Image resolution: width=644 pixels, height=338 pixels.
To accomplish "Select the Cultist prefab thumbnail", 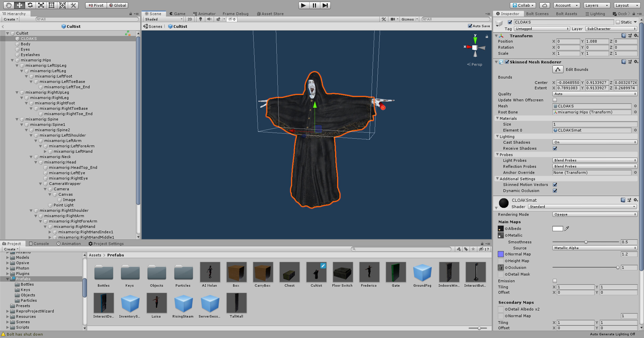I will [316, 273].
